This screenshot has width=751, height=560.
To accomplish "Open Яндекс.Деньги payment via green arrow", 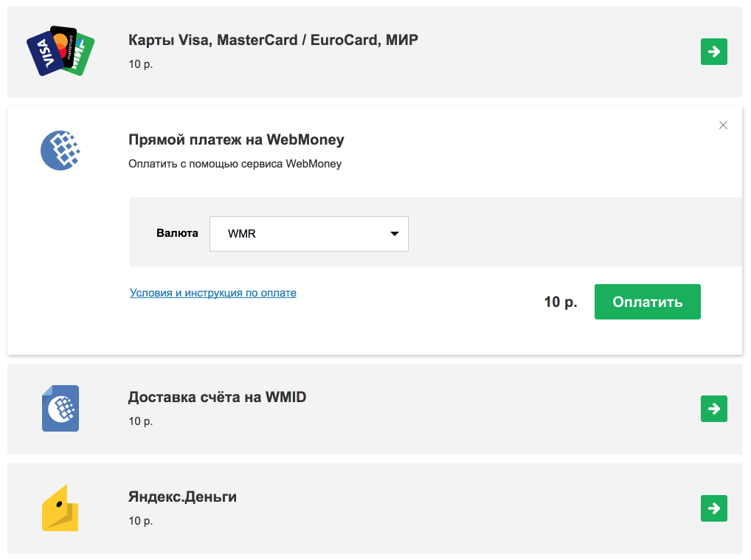I will pyautogui.click(x=713, y=508).
